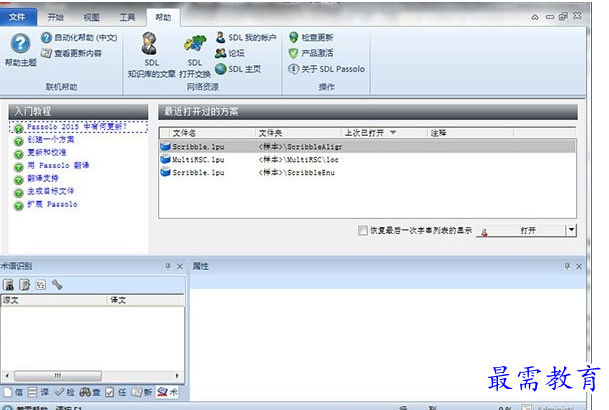Click the 上次已打开 sort arrow
609x410 pixels.
(x=393, y=133)
